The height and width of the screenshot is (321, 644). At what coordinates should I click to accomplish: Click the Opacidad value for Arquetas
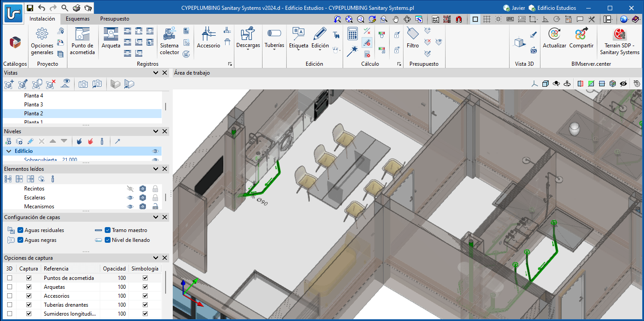pos(122,287)
